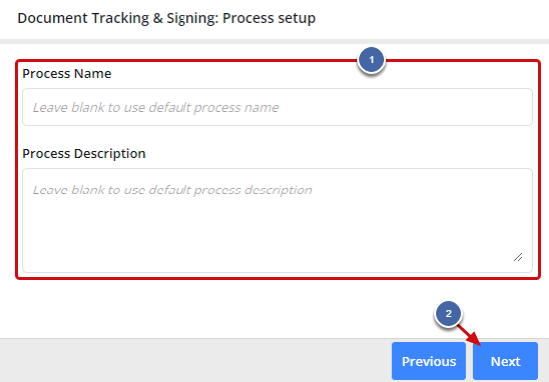Select the numbered badge 2 marker

tap(449, 314)
